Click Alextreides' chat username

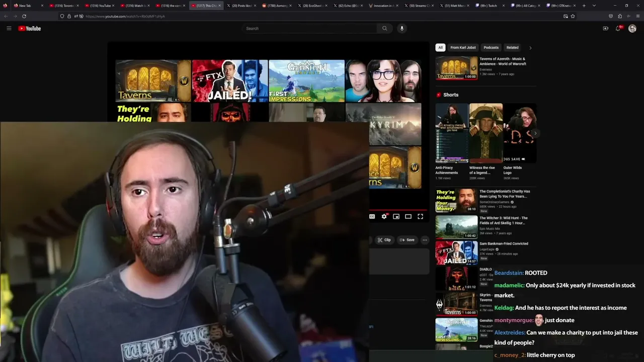(x=510, y=333)
